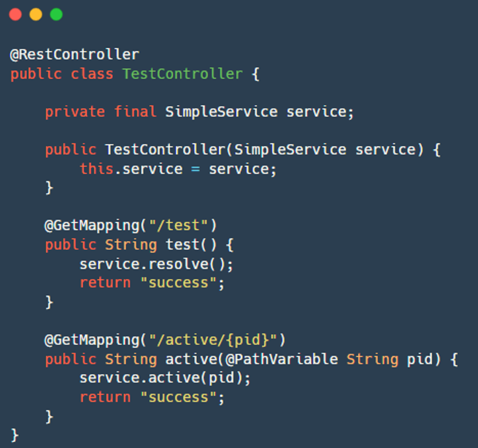Click the 'private' keyword

point(75,112)
